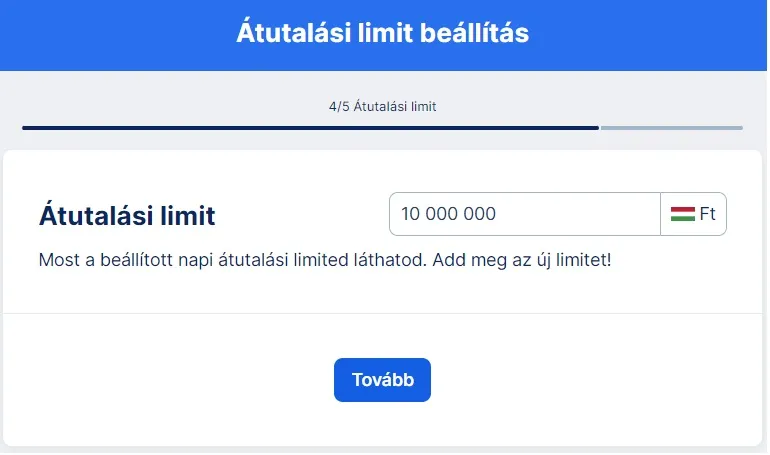Image resolution: width=770 pixels, height=455 pixels.
Task: Click the word "Átutalási" in the blue header
Action: coord(289,33)
